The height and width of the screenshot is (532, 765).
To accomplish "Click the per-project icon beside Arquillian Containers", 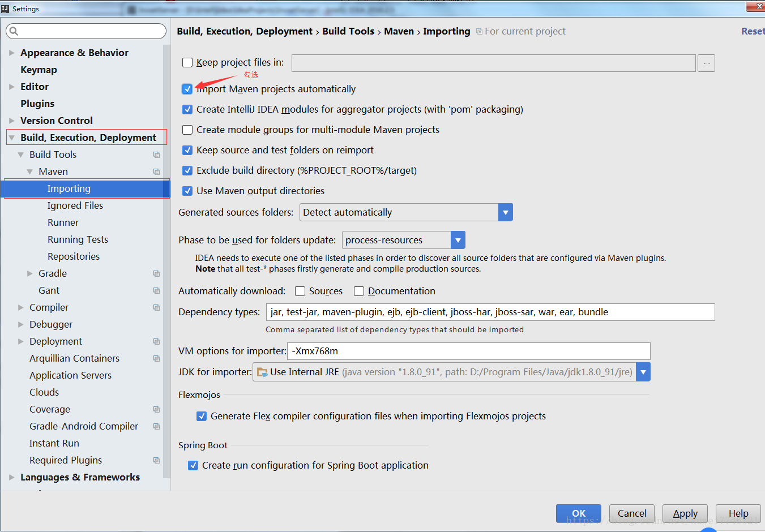I will point(157,358).
